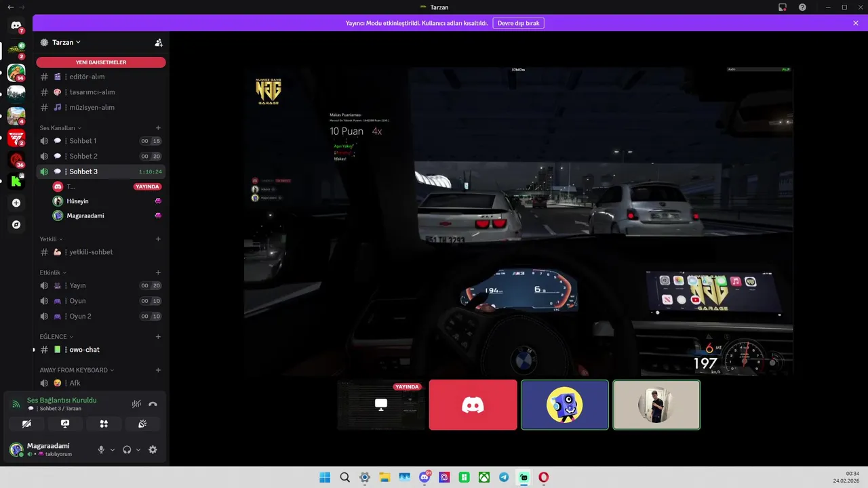Screen dimensions: 868x488
Task: Disconnect from voice with the hang-up icon
Action: coord(153,404)
